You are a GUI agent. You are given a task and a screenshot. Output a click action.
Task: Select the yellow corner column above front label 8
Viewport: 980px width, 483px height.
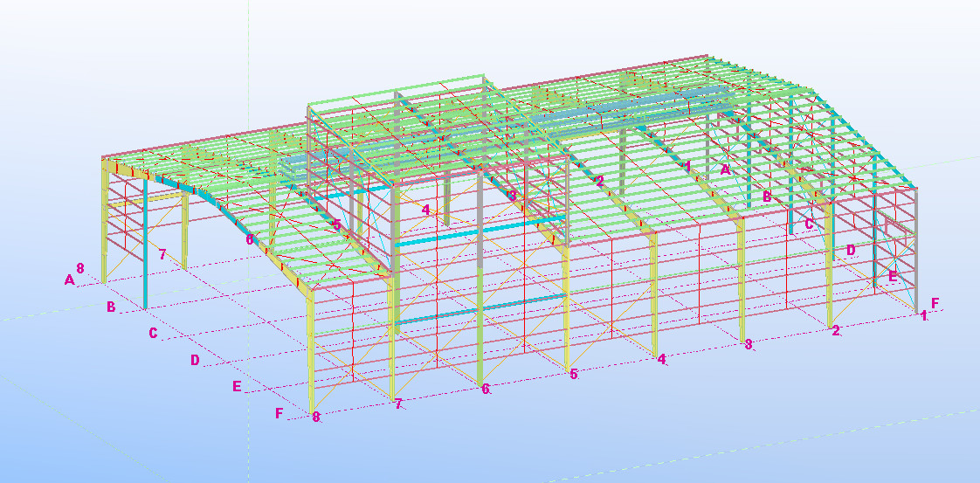pyautogui.click(x=310, y=349)
